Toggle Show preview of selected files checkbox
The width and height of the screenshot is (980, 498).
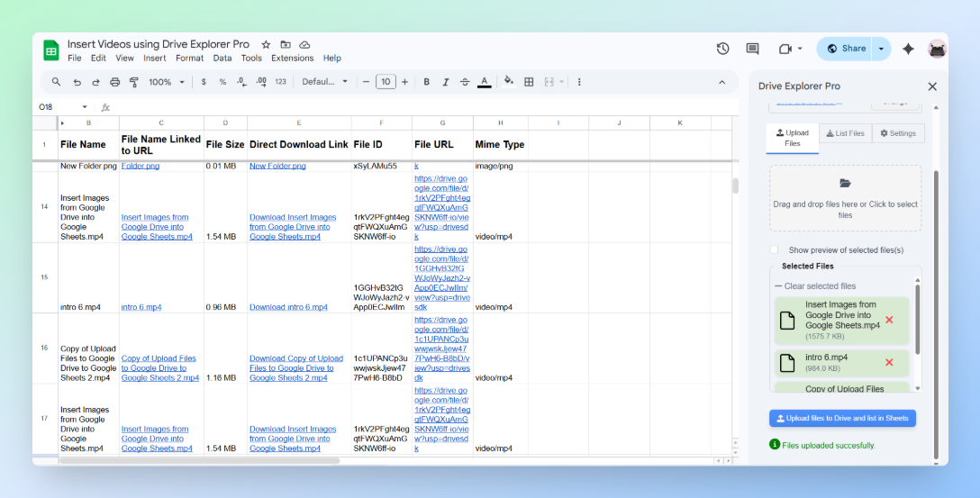(775, 249)
